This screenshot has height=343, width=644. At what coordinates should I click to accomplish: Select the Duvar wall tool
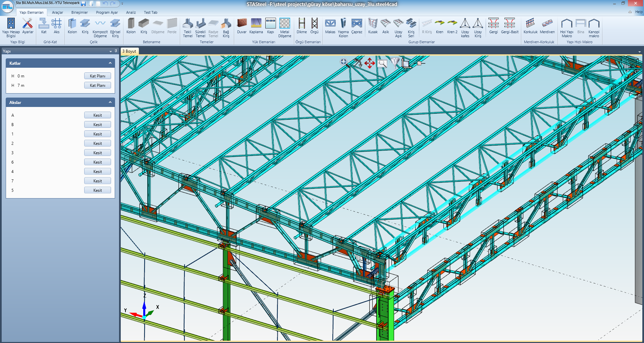241,26
